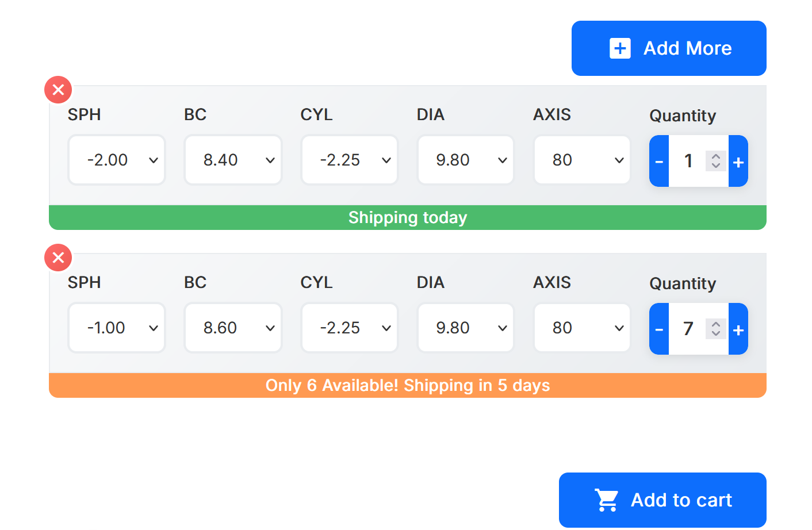Open first row DIA 9.80 dropdown

[x=466, y=160]
